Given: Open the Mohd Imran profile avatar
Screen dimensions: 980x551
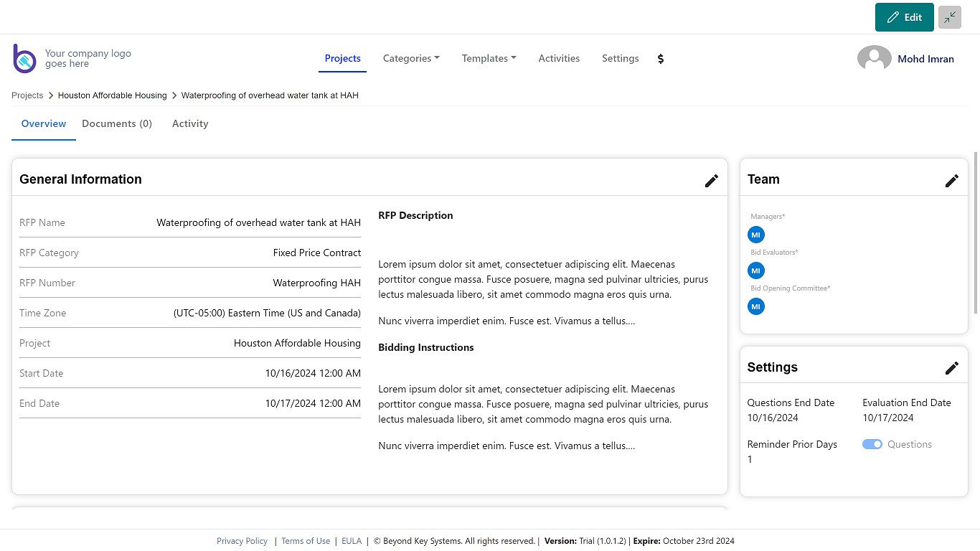Looking at the screenshot, I should click(874, 59).
